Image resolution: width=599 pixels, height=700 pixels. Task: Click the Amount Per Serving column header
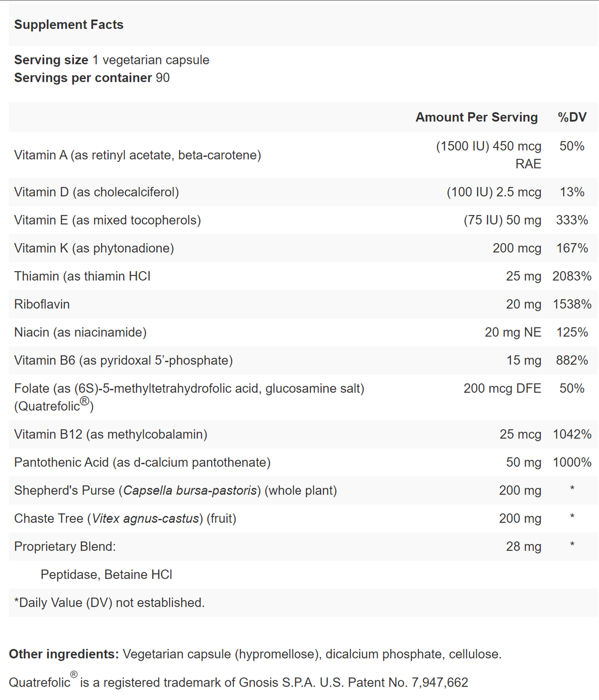point(476,117)
